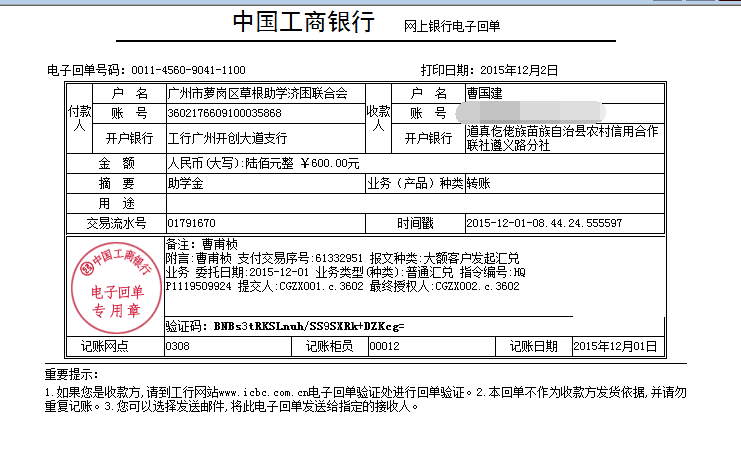Click the 收款人 label cell
The height and width of the screenshot is (455, 741).
pos(379,119)
